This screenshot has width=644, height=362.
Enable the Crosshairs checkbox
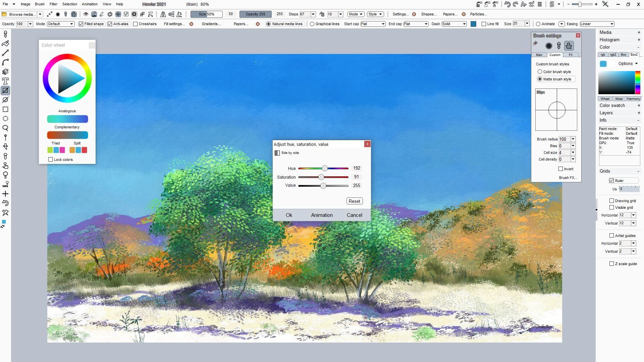[x=136, y=24]
